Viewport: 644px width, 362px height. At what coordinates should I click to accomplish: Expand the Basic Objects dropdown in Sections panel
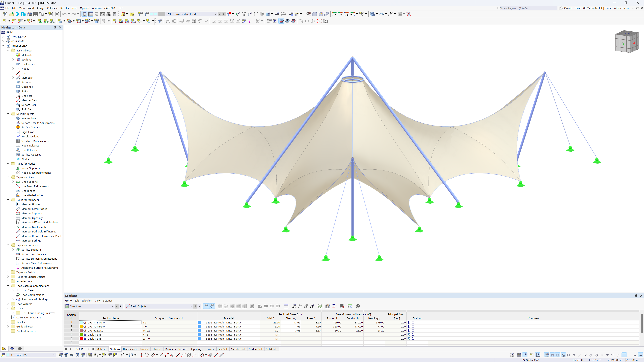tap(191, 306)
